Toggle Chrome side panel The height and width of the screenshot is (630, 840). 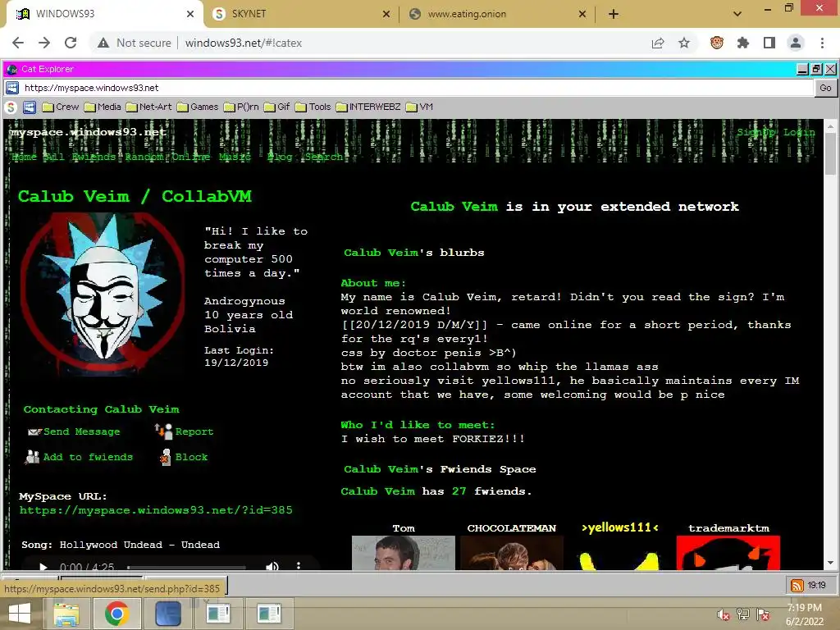pos(769,43)
